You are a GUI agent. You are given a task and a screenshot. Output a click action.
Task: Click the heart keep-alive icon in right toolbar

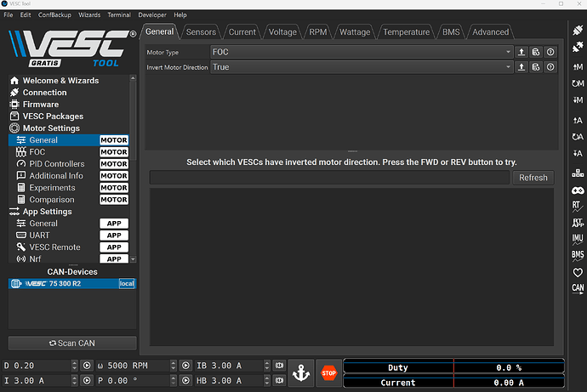point(578,272)
